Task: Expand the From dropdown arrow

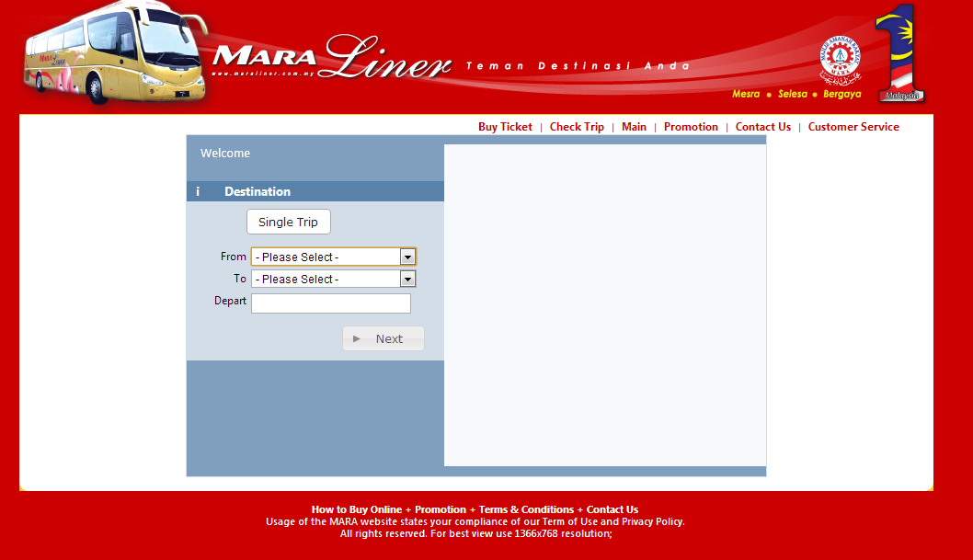Action: tap(407, 257)
